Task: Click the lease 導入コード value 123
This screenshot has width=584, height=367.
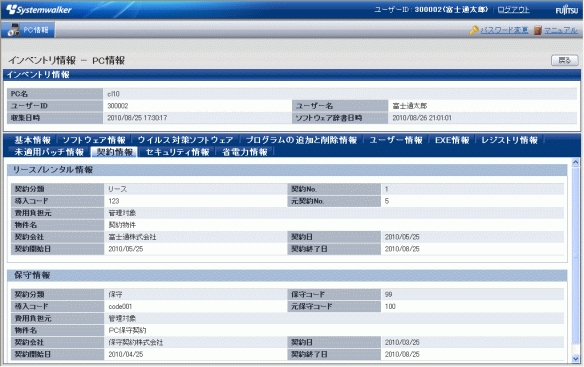Action: 114,201
